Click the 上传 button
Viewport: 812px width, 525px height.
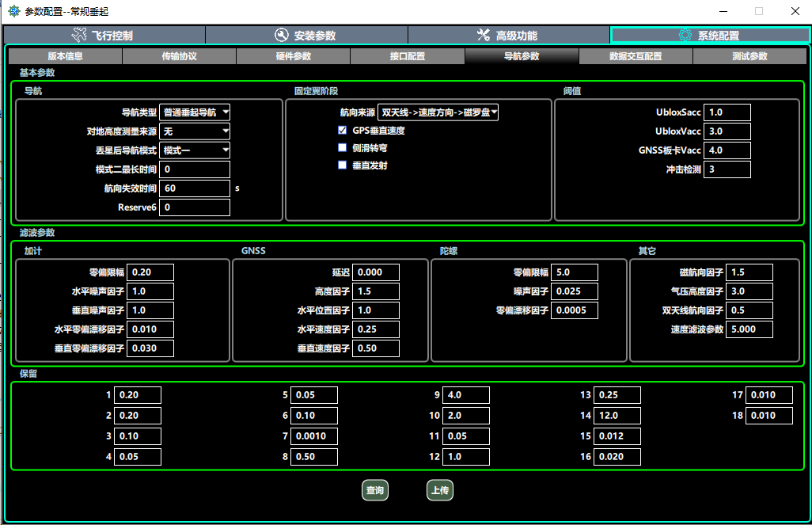click(x=440, y=490)
